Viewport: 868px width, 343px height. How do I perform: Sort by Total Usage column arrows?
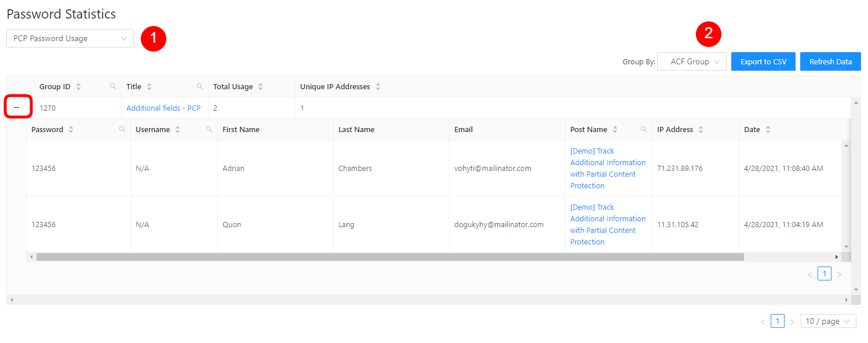tap(261, 87)
